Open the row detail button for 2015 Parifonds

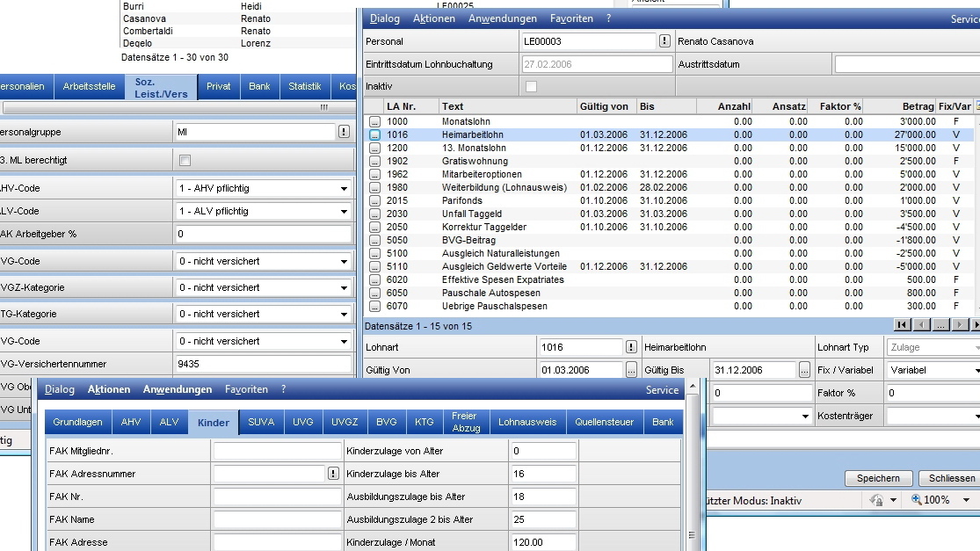[x=374, y=200]
